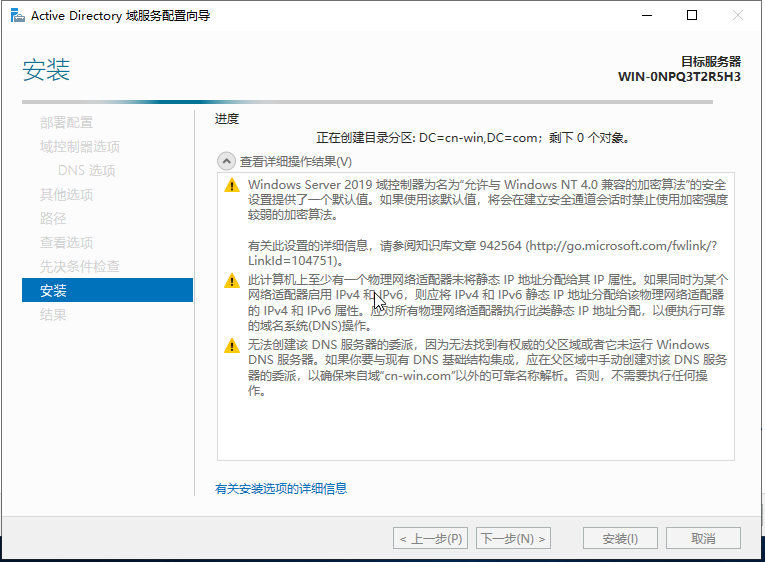
Task: Click the window title Active Directory 域服务配置向导
Action: coord(121,16)
